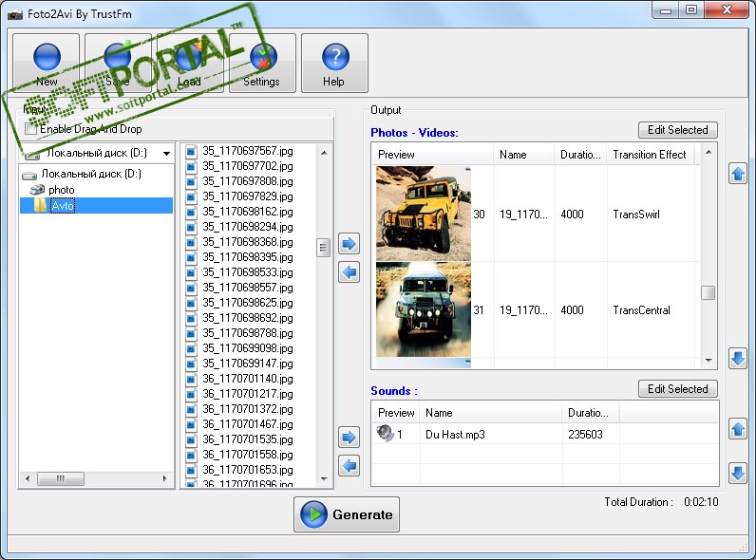Select file 35_1170698557.jpg
756x560 pixels.
coord(247,288)
